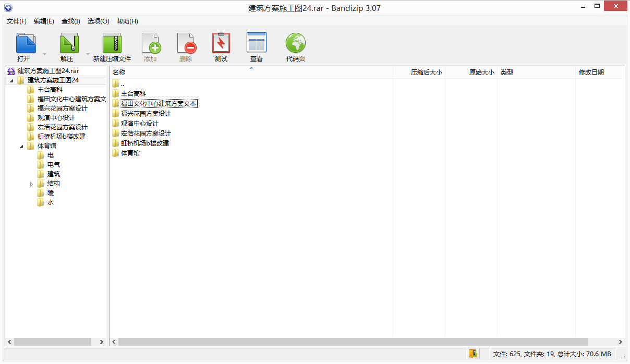
Task: Select 观演中心设计 in the file list
Action: [140, 124]
